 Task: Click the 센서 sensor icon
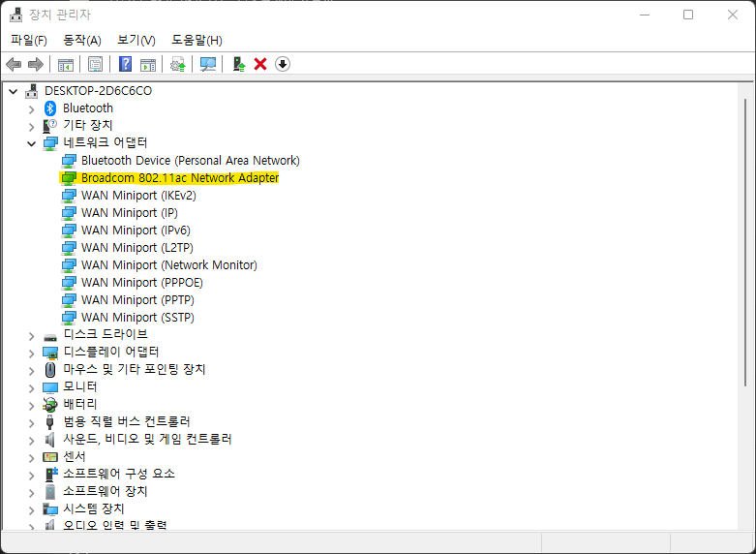[x=50, y=456]
